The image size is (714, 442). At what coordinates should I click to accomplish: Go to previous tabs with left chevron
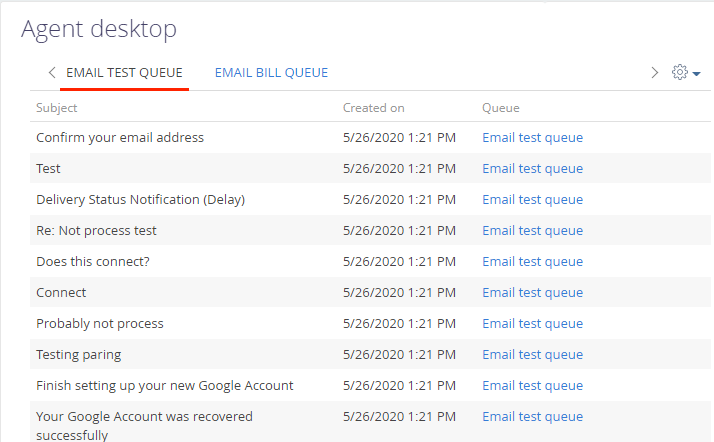(x=52, y=72)
